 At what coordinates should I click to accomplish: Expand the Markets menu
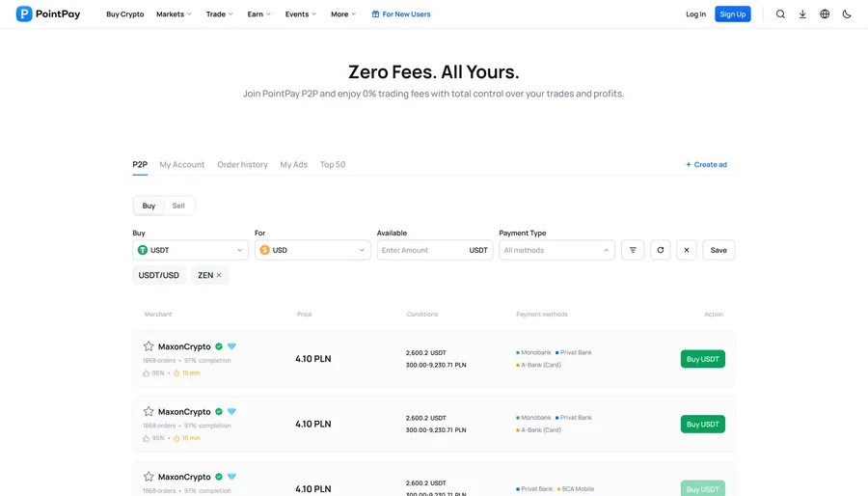pos(174,14)
